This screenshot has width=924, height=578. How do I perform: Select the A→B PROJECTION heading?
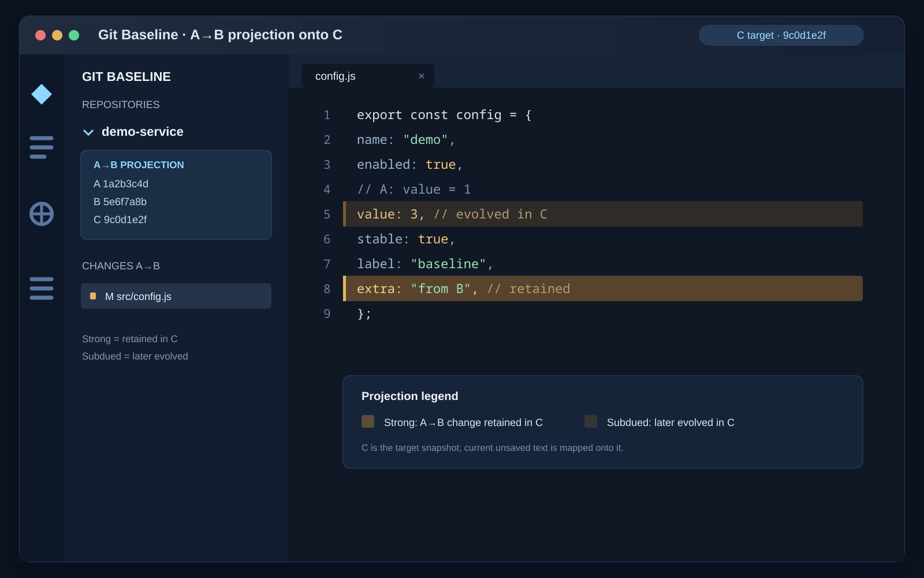point(139,165)
